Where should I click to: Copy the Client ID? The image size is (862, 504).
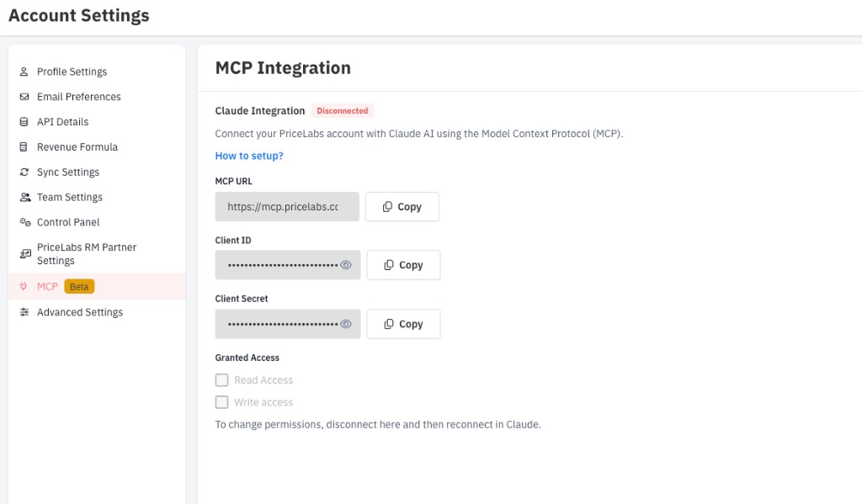tap(403, 265)
